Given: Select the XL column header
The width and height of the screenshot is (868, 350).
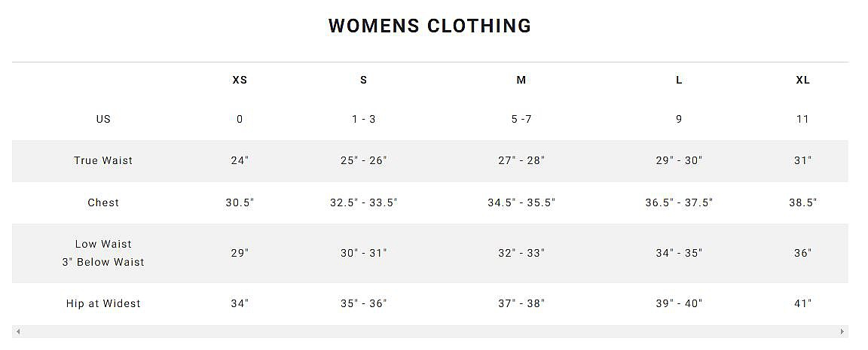Looking at the screenshot, I should [x=802, y=81].
